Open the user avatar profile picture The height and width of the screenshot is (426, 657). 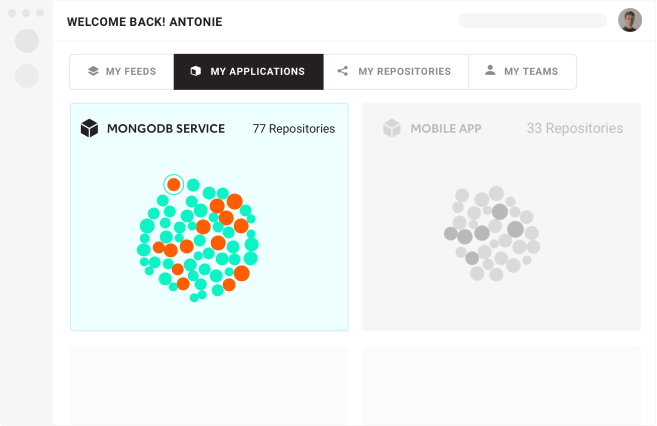tap(629, 20)
